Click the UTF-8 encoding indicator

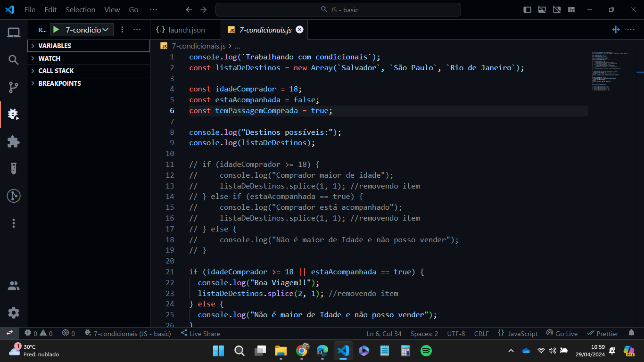(456, 333)
